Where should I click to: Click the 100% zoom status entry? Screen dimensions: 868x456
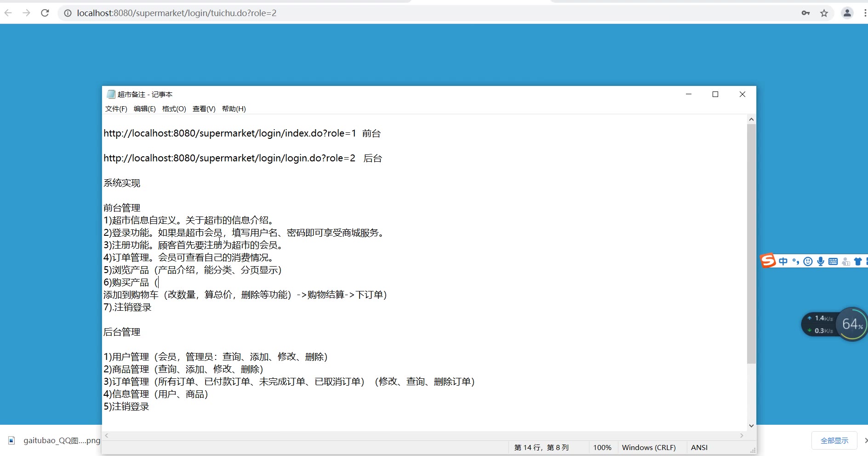[602, 448]
